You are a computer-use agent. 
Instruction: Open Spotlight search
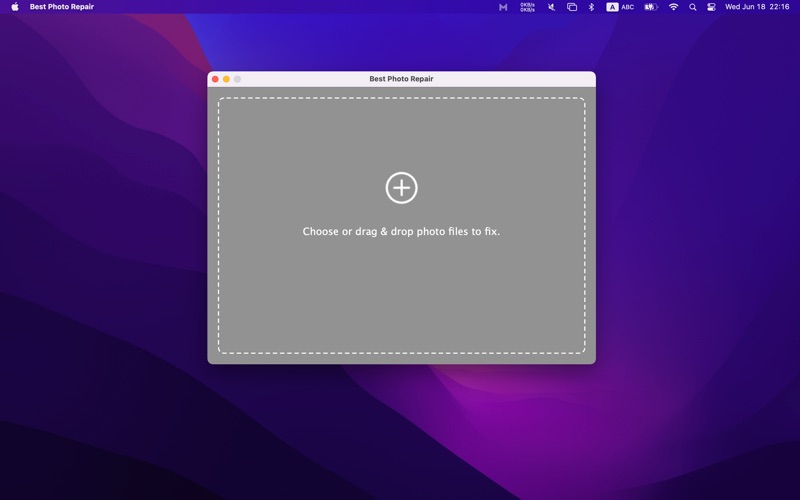click(692, 7)
